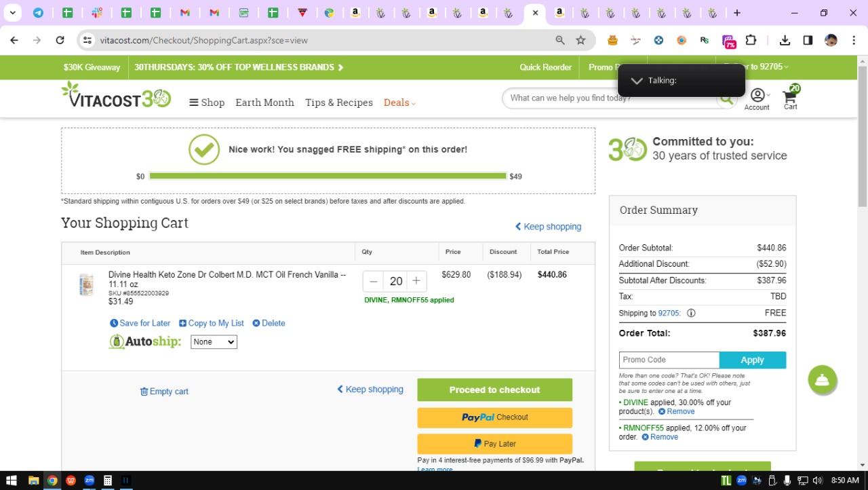Switch to the first Gmail tab

pyautogui.click(x=185, y=13)
